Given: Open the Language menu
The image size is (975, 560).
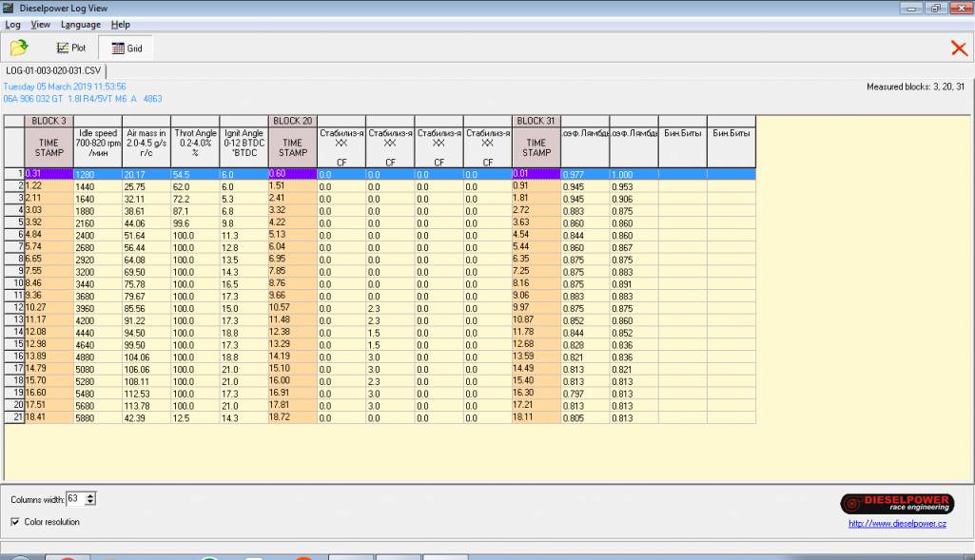Looking at the screenshot, I should click(x=80, y=24).
